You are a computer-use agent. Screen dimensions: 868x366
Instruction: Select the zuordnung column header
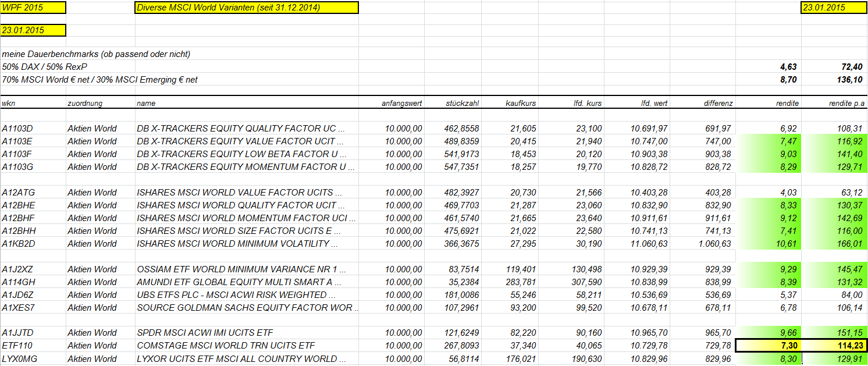pyautogui.click(x=85, y=103)
